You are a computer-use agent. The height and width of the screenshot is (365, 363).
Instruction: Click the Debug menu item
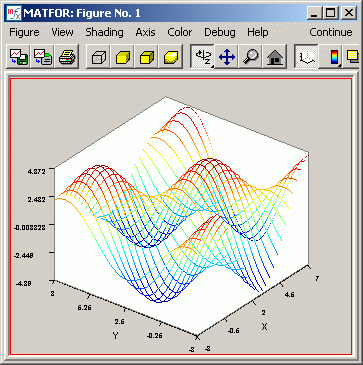pos(220,32)
